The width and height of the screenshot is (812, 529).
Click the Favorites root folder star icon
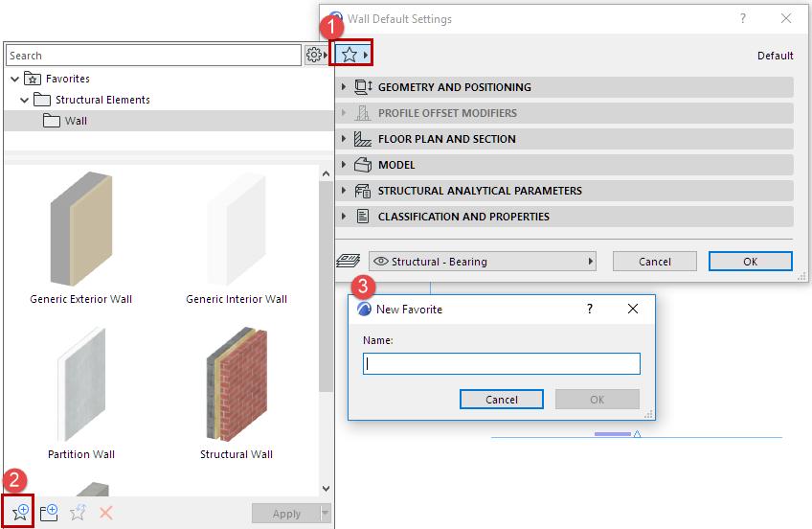(33, 79)
